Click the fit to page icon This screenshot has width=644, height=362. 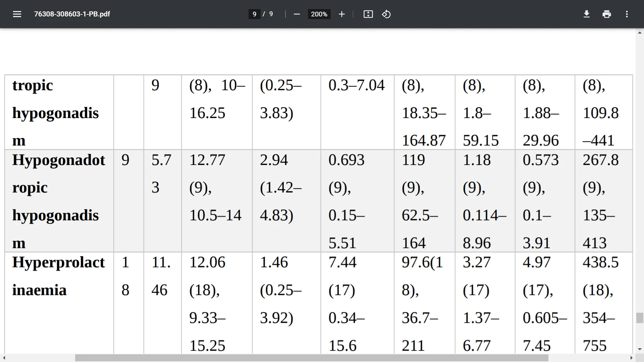368,14
